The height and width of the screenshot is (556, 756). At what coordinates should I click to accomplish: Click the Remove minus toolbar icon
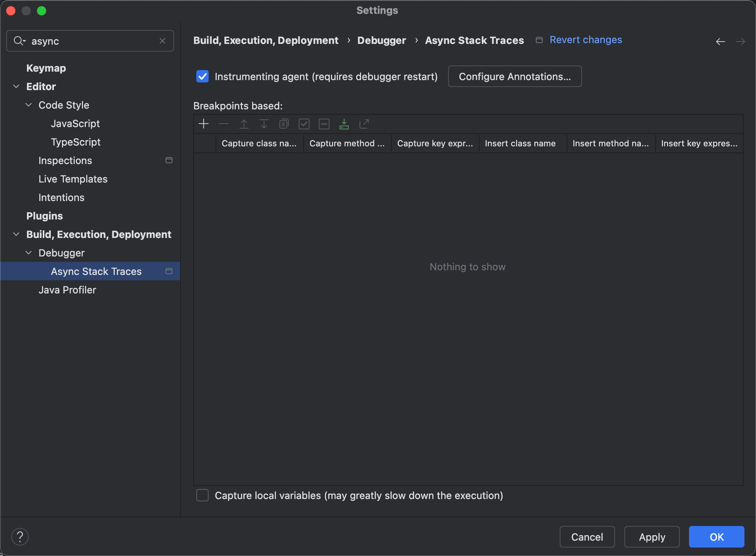tap(224, 124)
